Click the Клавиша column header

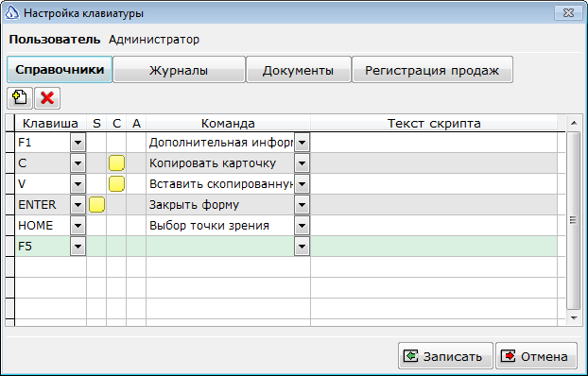click(51, 123)
